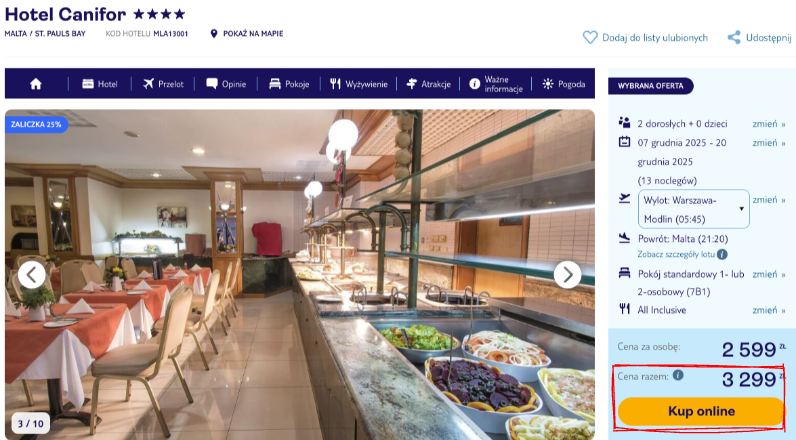Click info icon beside Cena razem

pos(678,375)
